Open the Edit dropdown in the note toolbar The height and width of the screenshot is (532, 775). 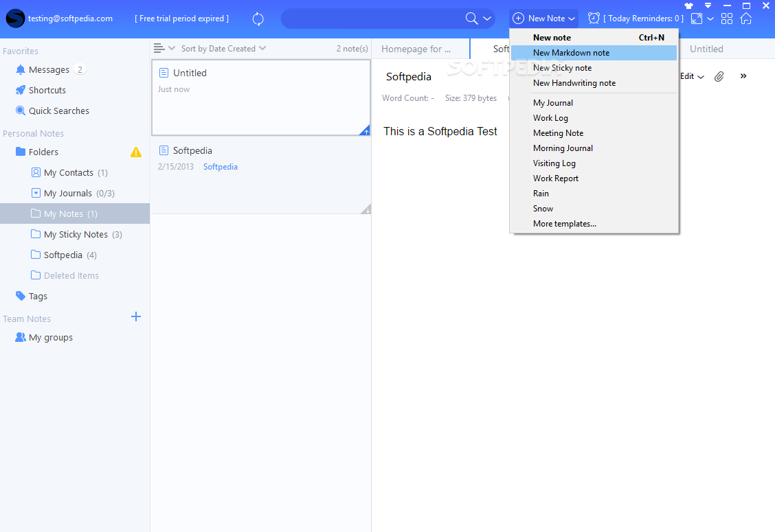pos(692,76)
